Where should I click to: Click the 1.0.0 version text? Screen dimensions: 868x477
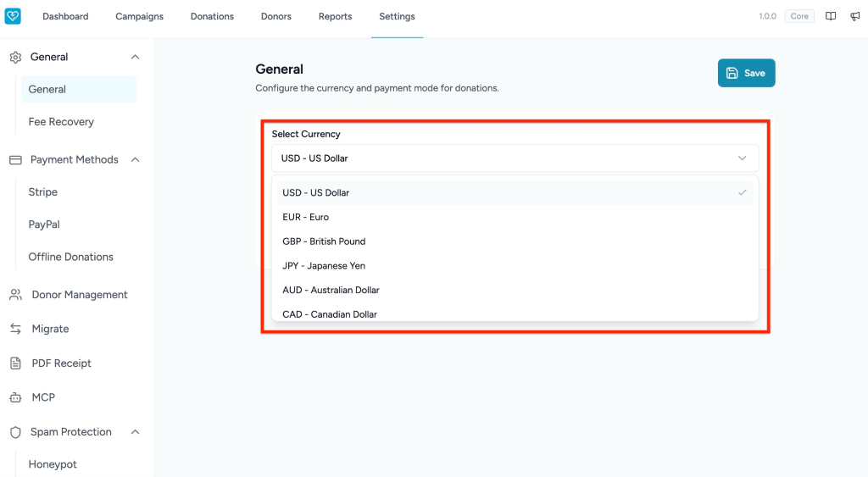(x=767, y=16)
